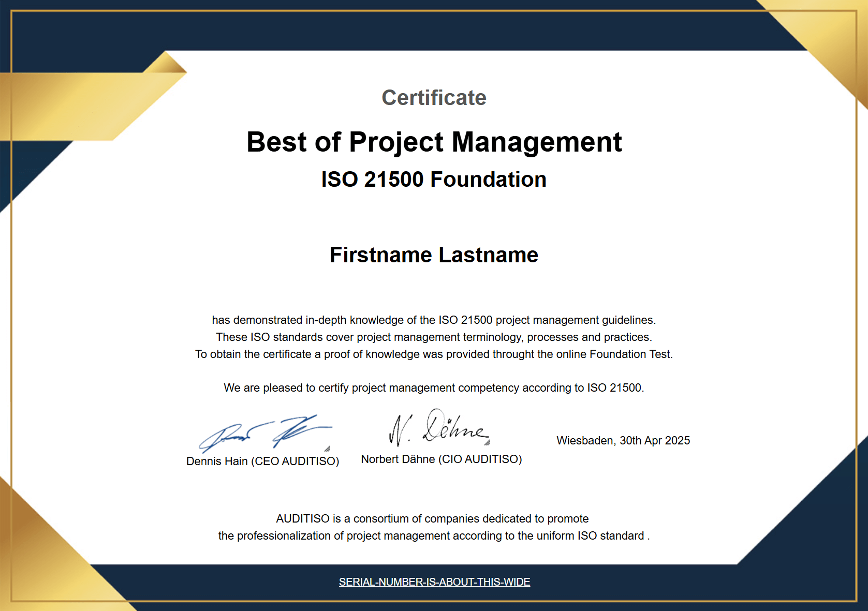This screenshot has height=611, width=868.
Task: Click the grey "Certificate" heading
Action: click(434, 98)
